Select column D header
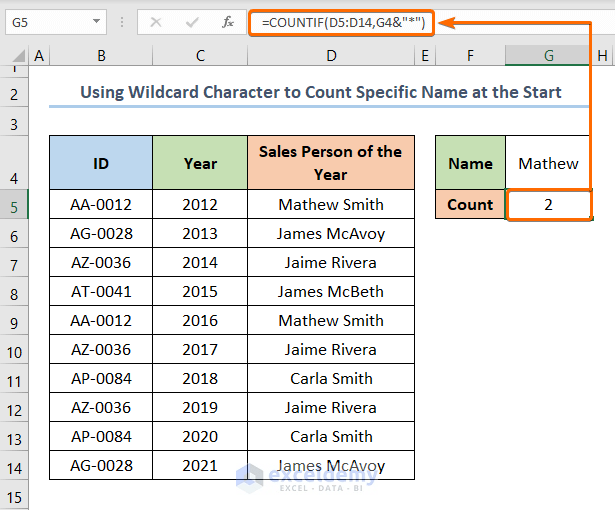The image size is (615, 510). click(331, 56)
